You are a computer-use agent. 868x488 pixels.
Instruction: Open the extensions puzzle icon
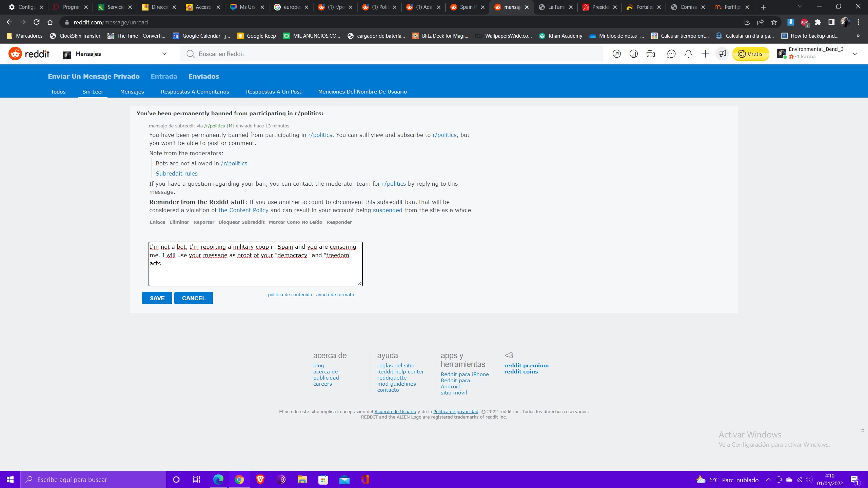coord(818,22)
